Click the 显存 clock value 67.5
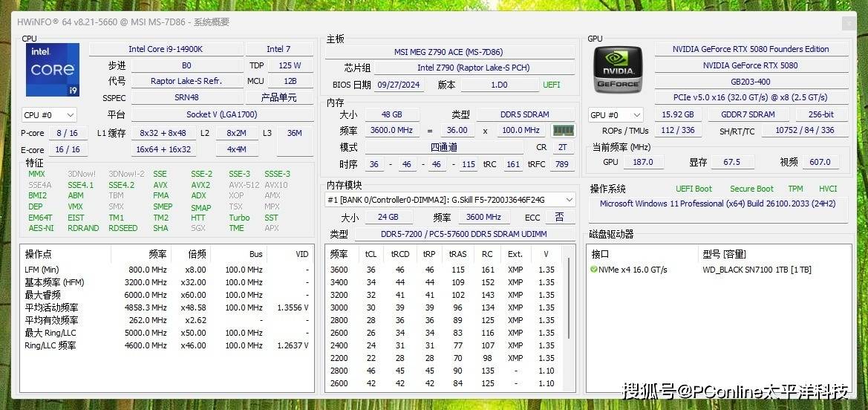The image size is (868, 410). coord(732,163)
